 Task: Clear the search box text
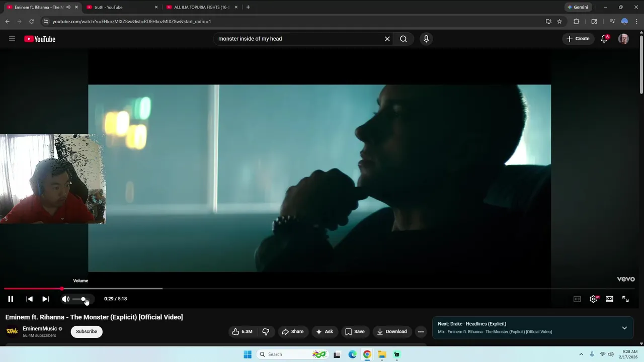pyautogui.click(x=387, y=39)
